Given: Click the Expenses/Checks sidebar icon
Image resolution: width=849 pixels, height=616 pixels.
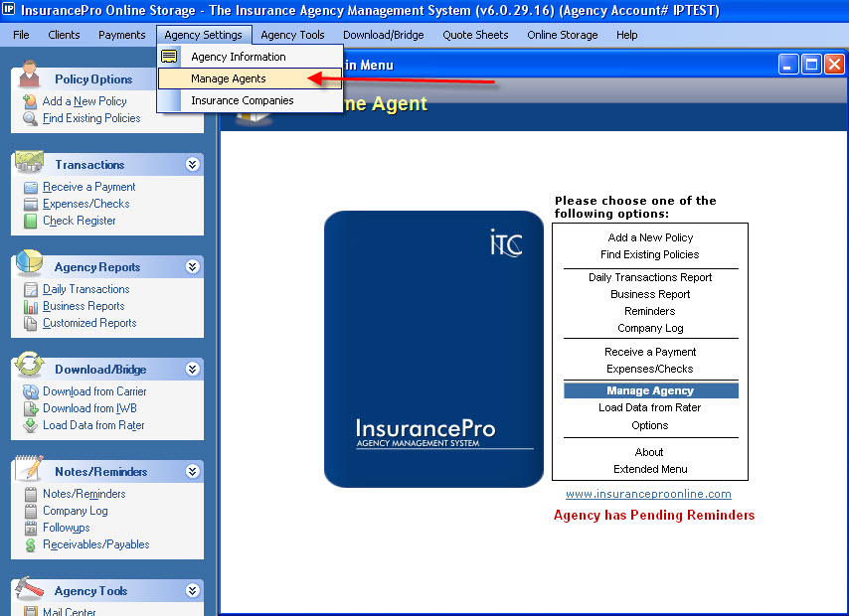Looking at the screenshot, I should tap(31, 204).
